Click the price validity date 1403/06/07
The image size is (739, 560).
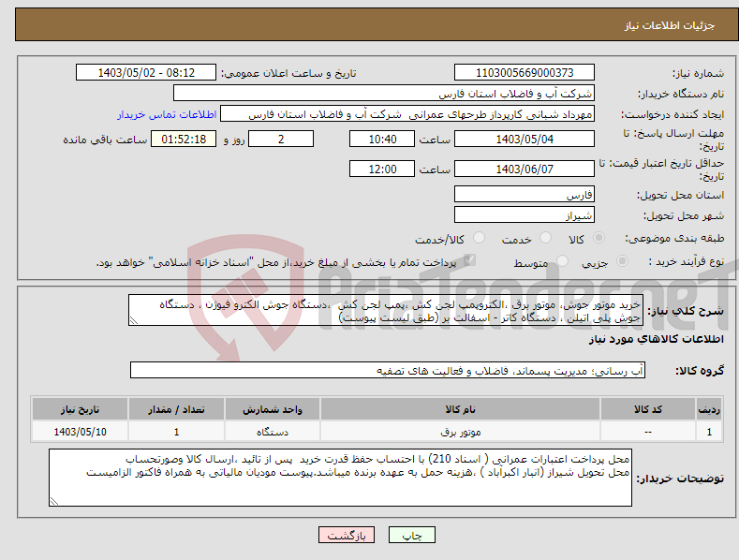click(525, 169)
